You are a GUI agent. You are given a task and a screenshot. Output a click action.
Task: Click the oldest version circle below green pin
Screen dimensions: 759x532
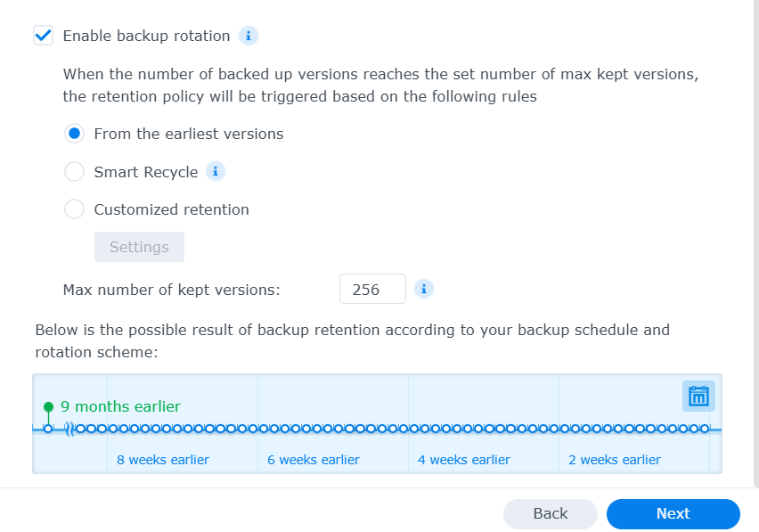click(48, 429)
